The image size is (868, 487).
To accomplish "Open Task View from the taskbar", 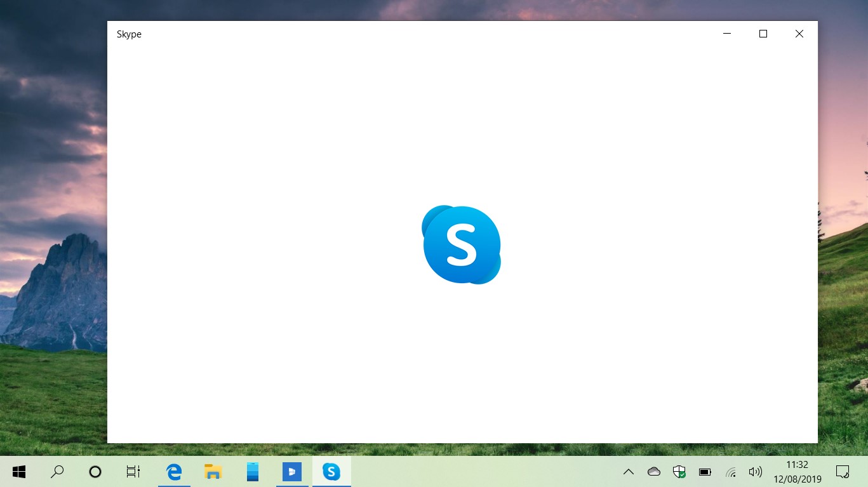I will coord(133,472).
